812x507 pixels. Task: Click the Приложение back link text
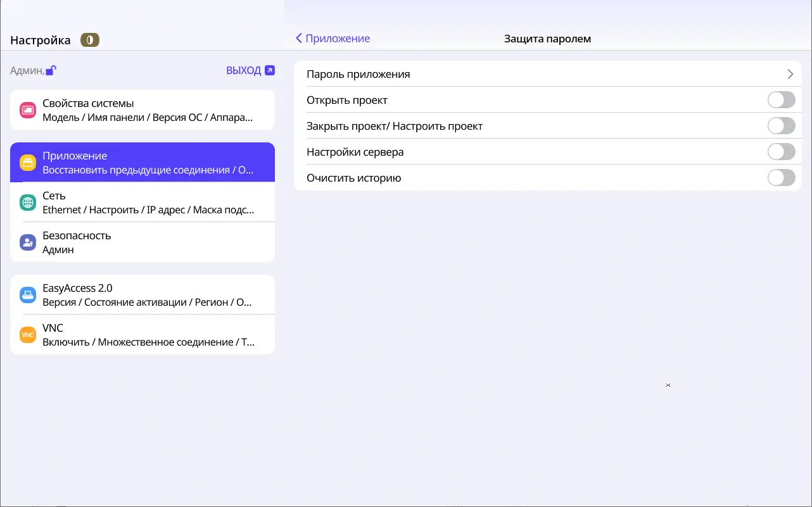(x=338, y=39)
